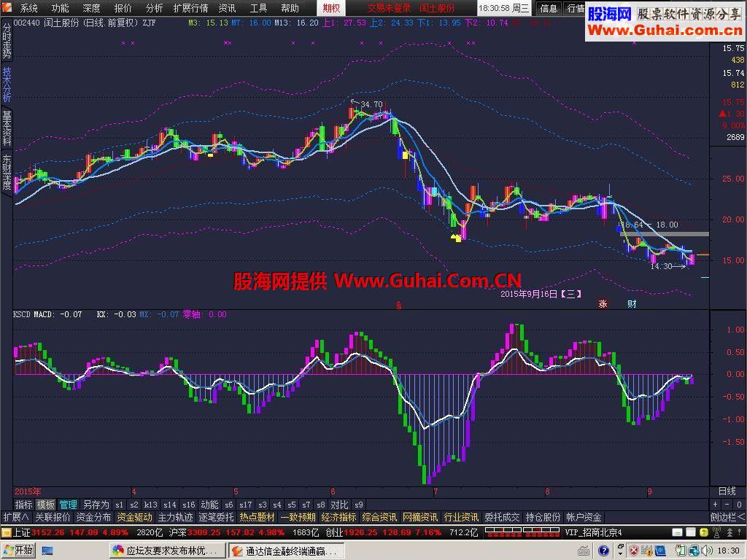This screenshot has width=747, height=560.
Task: Select the 指标 tab below the chart
Action: click(23, 505)
